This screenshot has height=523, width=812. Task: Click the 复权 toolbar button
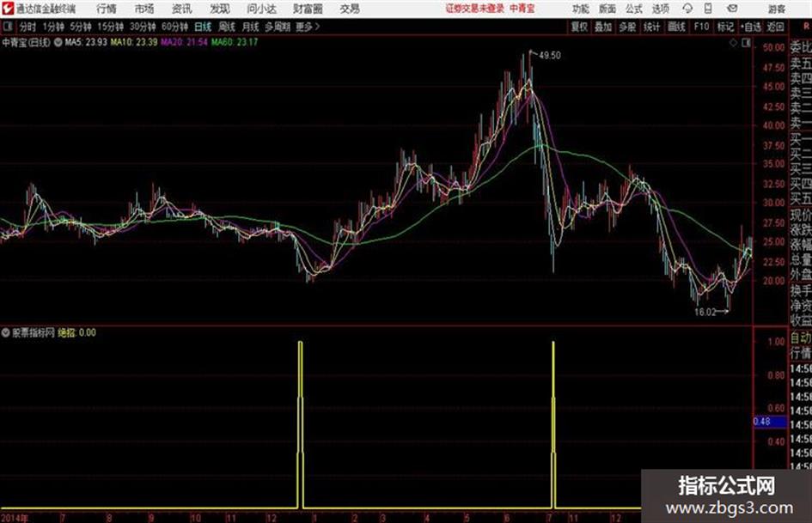[579, 27]
